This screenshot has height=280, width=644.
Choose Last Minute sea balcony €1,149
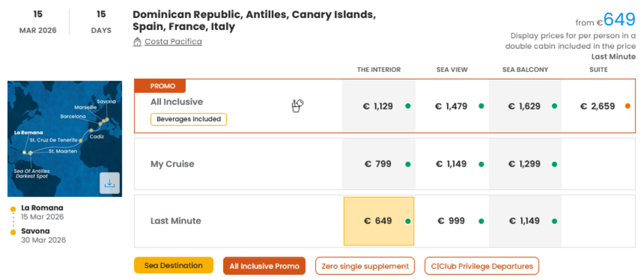525,221
